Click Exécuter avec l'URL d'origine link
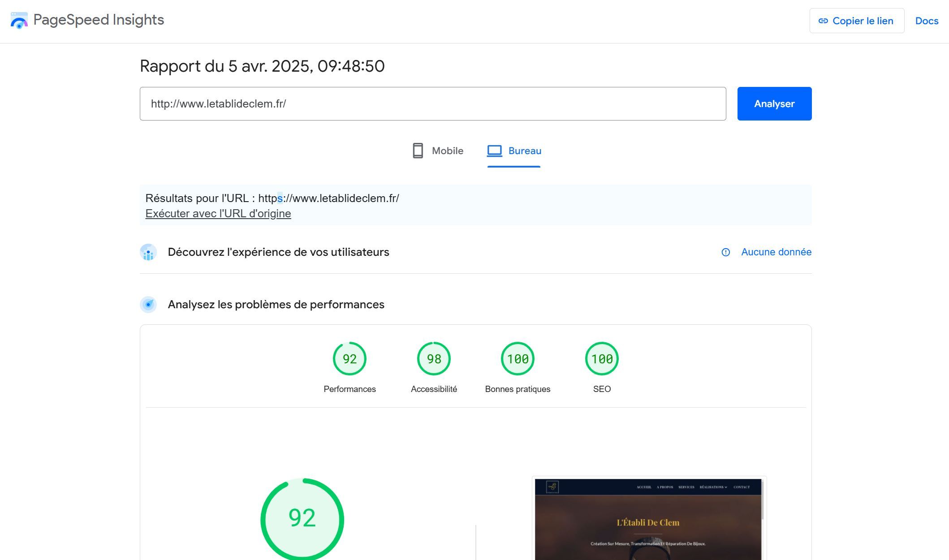The width and height of the screenshot is (949, 560). pyautogui.click(x=218, y=213)
